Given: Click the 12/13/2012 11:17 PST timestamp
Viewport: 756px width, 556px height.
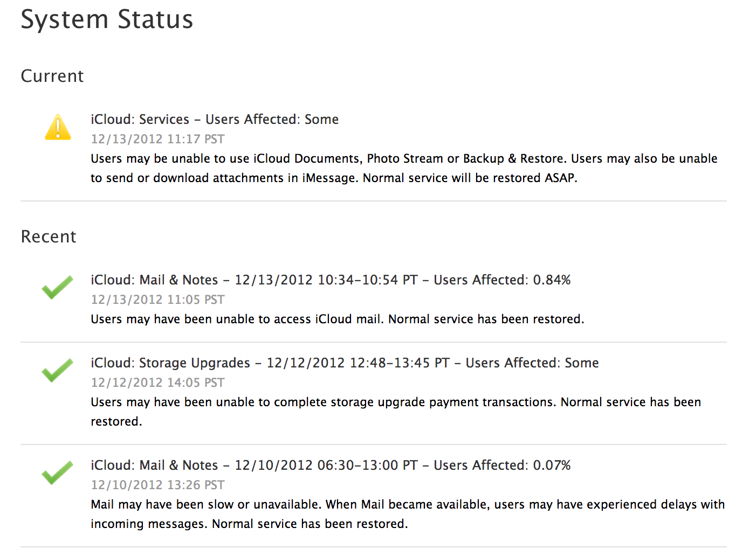Looking at the screenshot, I should 157,139.
